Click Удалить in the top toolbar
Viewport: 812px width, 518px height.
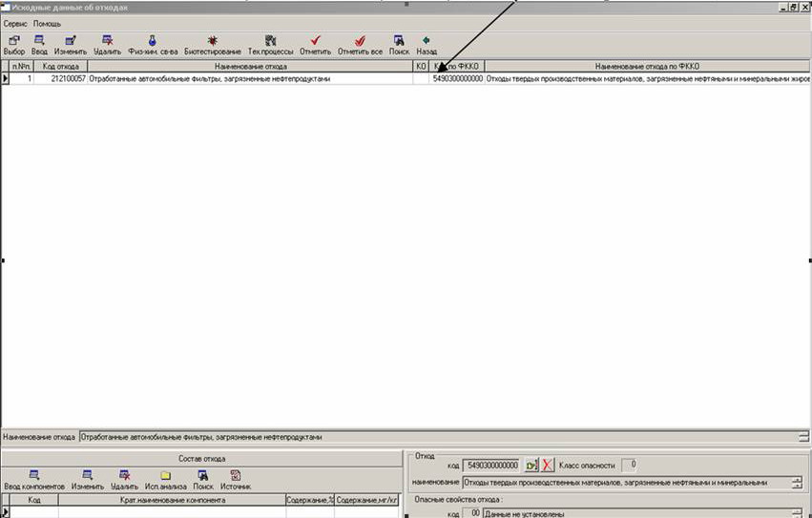coord(107,41)
